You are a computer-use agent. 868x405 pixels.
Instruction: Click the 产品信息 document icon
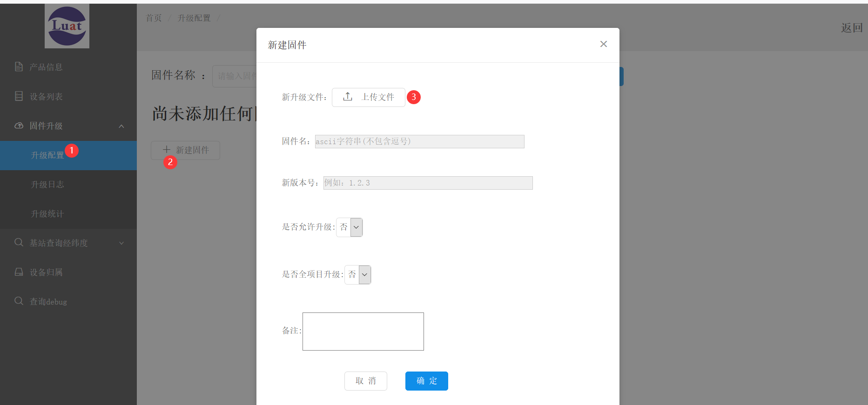(19, 67)
